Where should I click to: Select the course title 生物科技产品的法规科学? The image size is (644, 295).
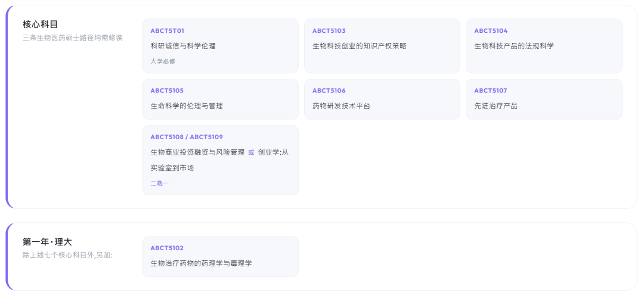[514, 46]
